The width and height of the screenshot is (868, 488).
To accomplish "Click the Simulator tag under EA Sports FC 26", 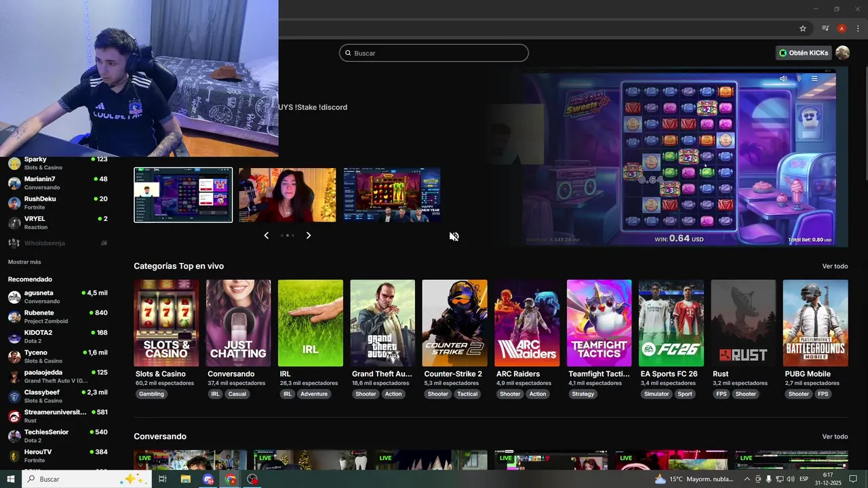I will pyautogui.click(x=656, y=394).
